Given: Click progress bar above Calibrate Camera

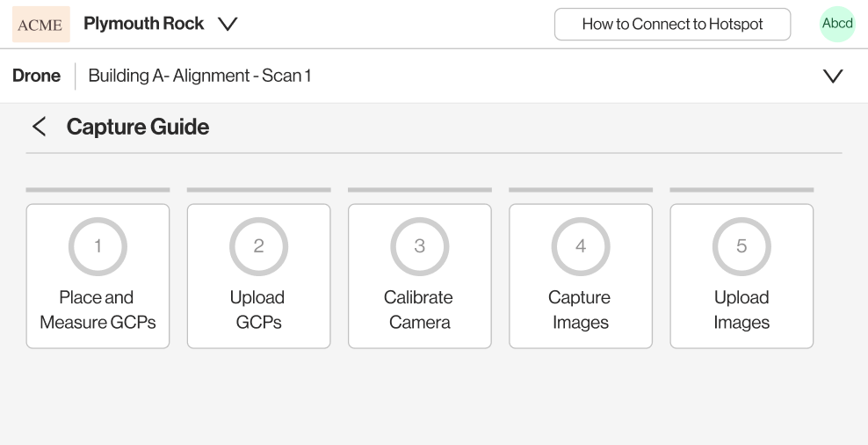Looking at the screenshot, I should pyautogui.click(x=420, y=190).
